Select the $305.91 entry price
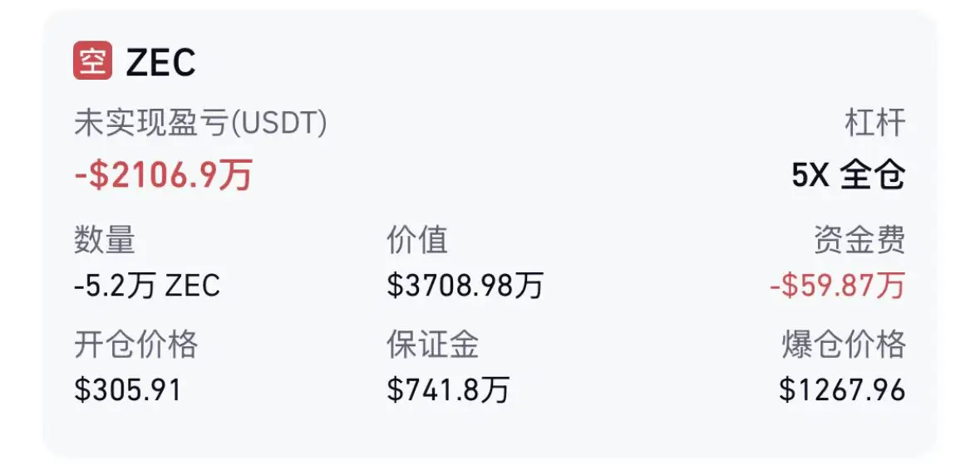 [127, 389]
